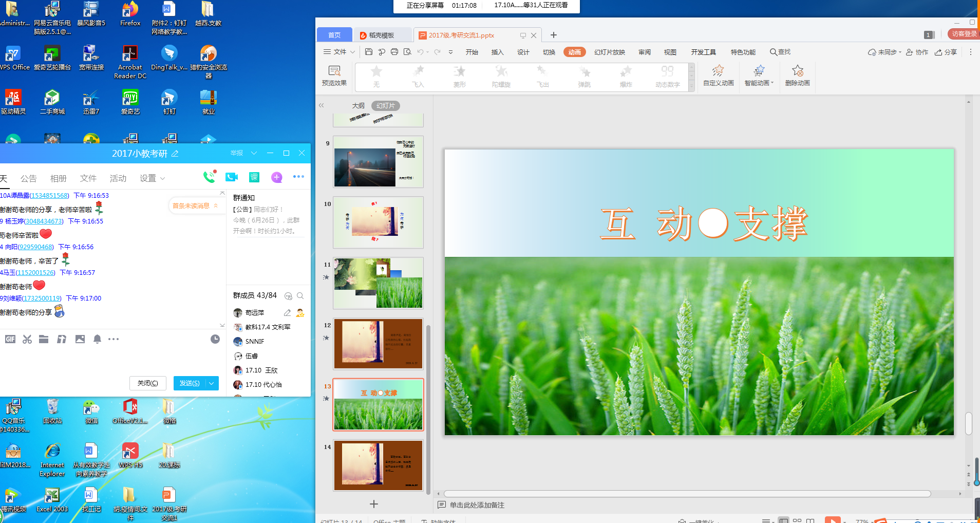The image size is (980, 523).
Task: Open 自定义动画 custom animation pane
Action: coord(718,75)
